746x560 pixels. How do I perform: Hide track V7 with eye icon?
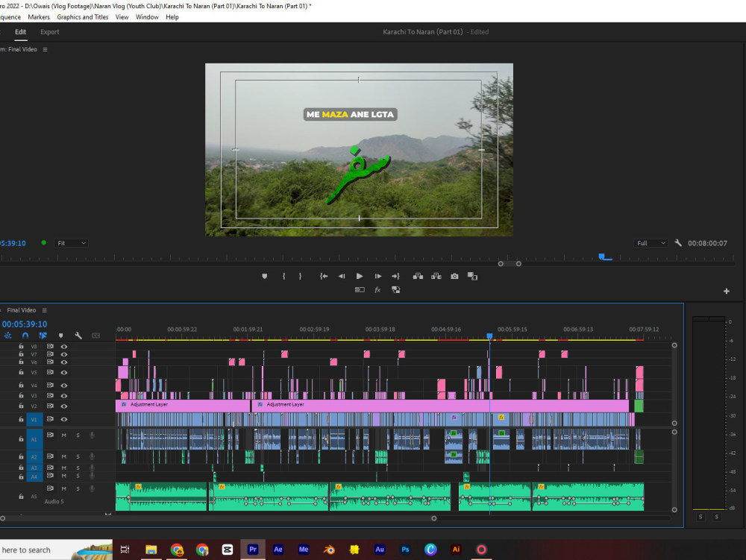click(63, 354)
